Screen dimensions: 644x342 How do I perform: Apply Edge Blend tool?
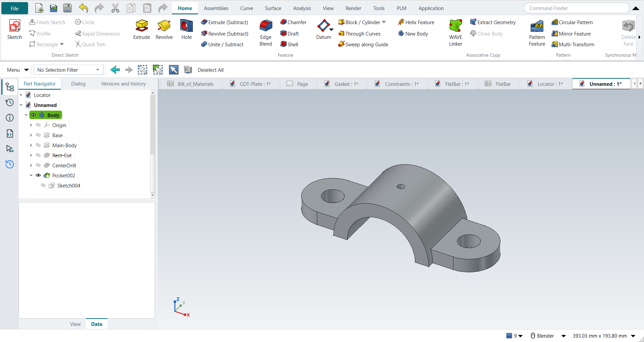[266, 33]
